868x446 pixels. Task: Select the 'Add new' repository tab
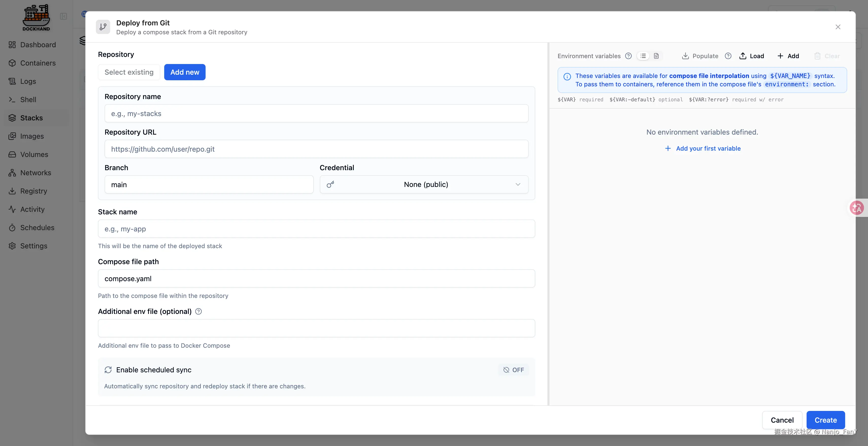(x=185, y=72)
